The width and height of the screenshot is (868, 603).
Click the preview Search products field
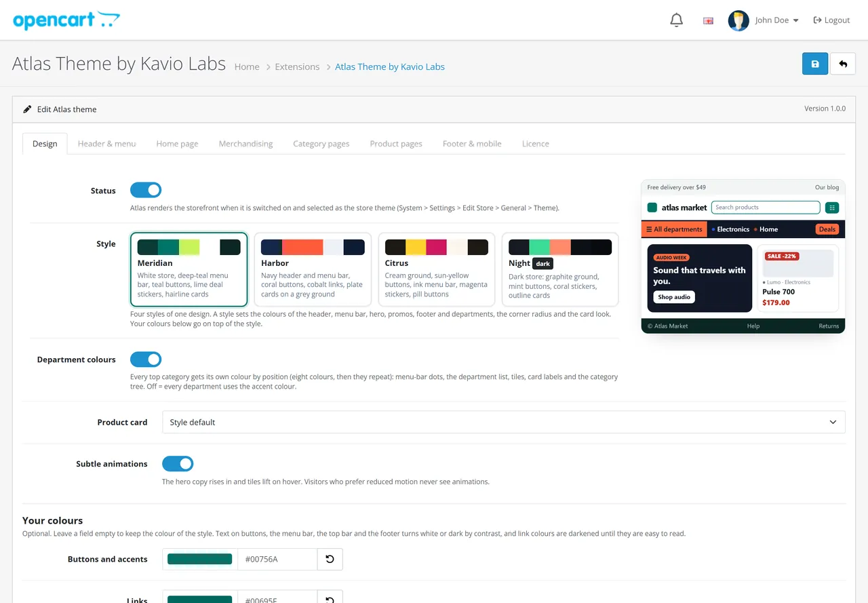pyautogui.click(x=766, y=208)
